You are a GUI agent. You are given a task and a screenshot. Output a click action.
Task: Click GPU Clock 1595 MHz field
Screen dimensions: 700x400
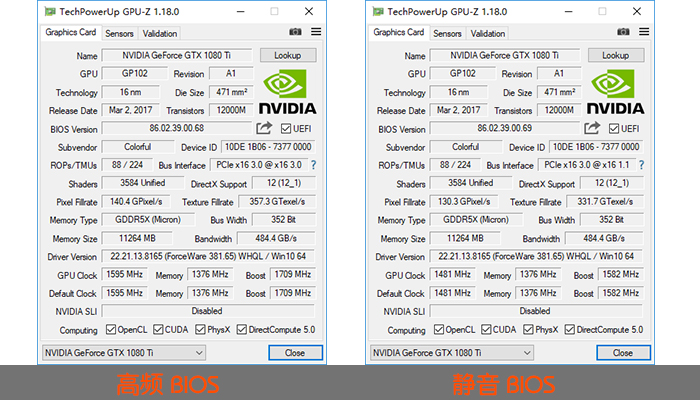pyautogui.click(x=125, y=275)
